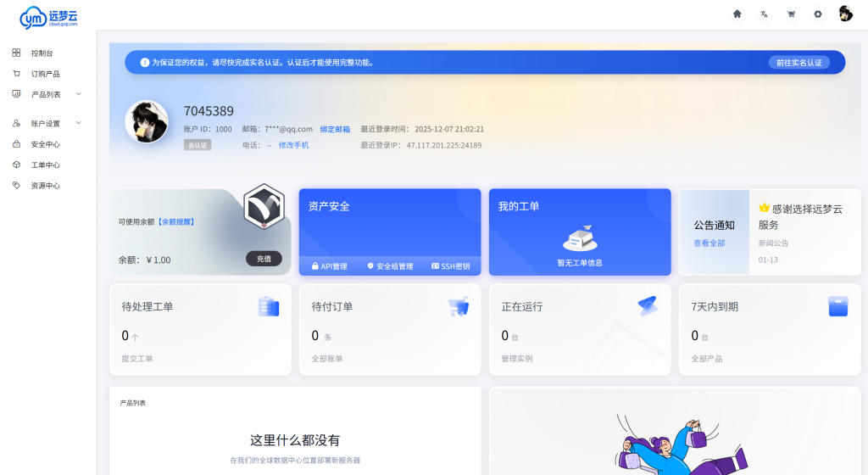868x475 pixels.
Task: Click 查看全部 under 公告通知
Action: tap(709, 243)
